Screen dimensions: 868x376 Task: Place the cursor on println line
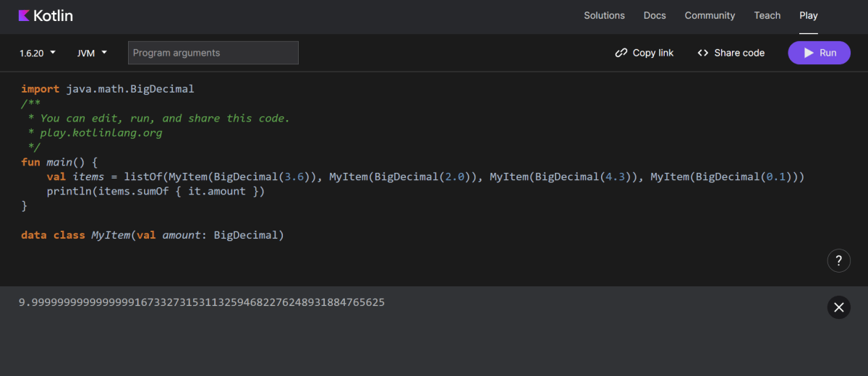156,192
